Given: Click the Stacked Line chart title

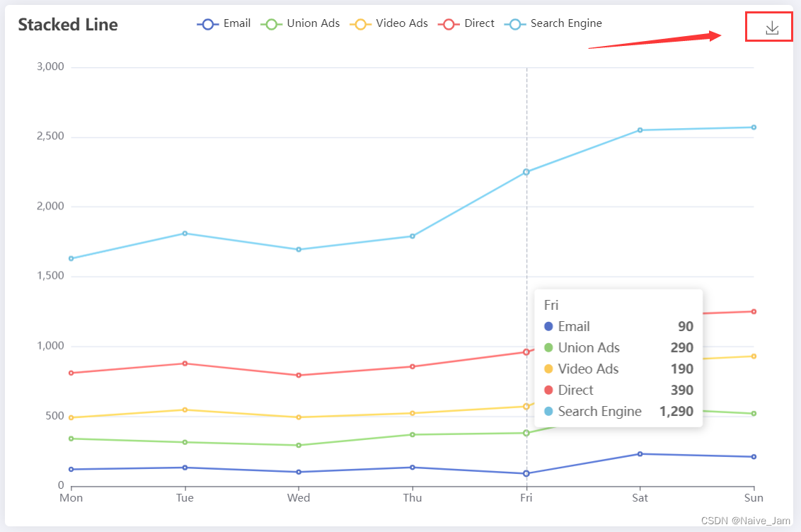Looking at the screenshot, I should 67,24.
